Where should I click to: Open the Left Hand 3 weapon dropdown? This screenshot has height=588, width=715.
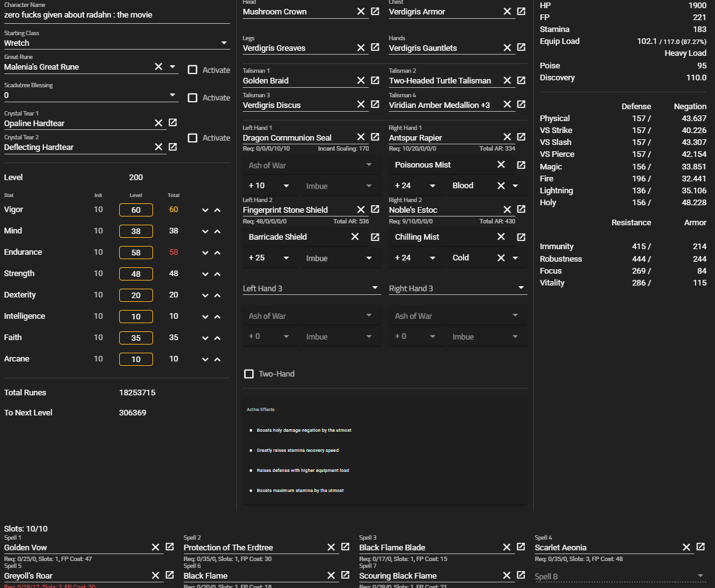point(312,288)
